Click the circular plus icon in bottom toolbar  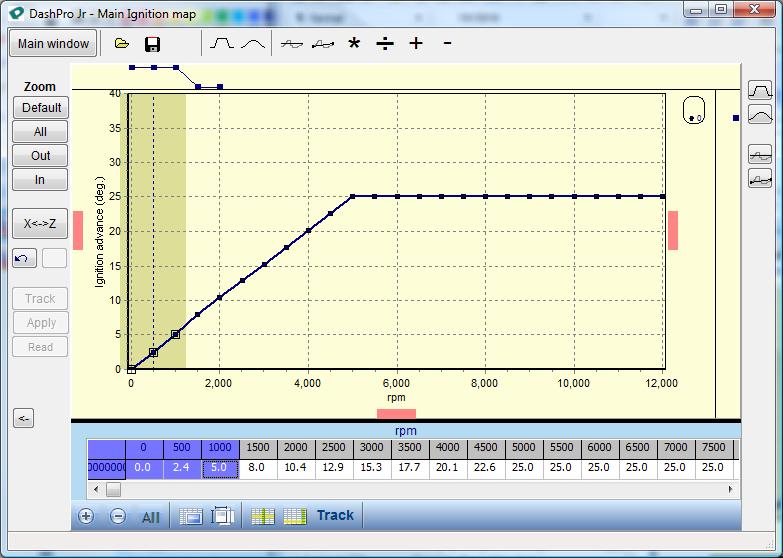tap(86, 516)
